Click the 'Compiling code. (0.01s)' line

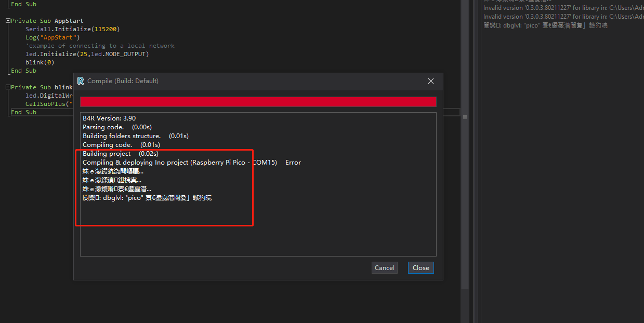point(121,145)
